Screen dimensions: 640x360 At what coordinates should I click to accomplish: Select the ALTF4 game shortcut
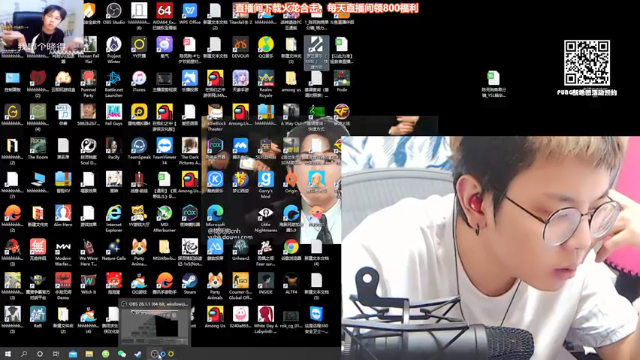click(291, 284)
